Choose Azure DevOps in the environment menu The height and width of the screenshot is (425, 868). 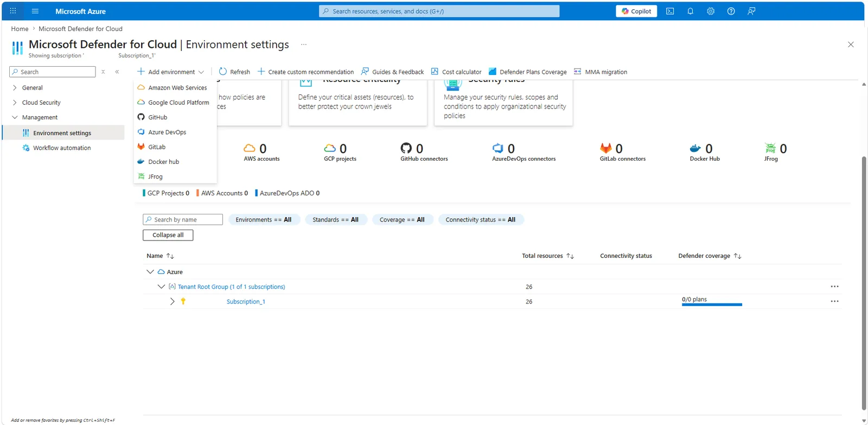point(175,132)
